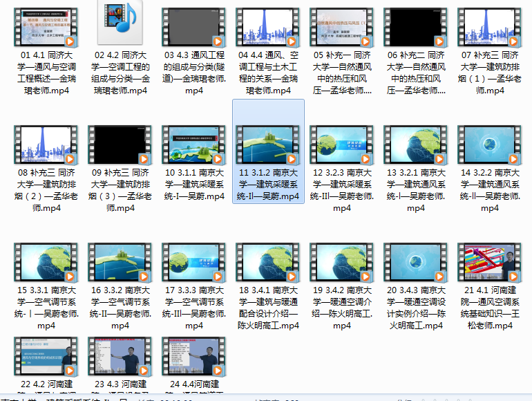Select the 20 3.4.3 暖通空调设计实例介绍 thumbnail
This screenshot has height=401, width=532.
point(416,262)
